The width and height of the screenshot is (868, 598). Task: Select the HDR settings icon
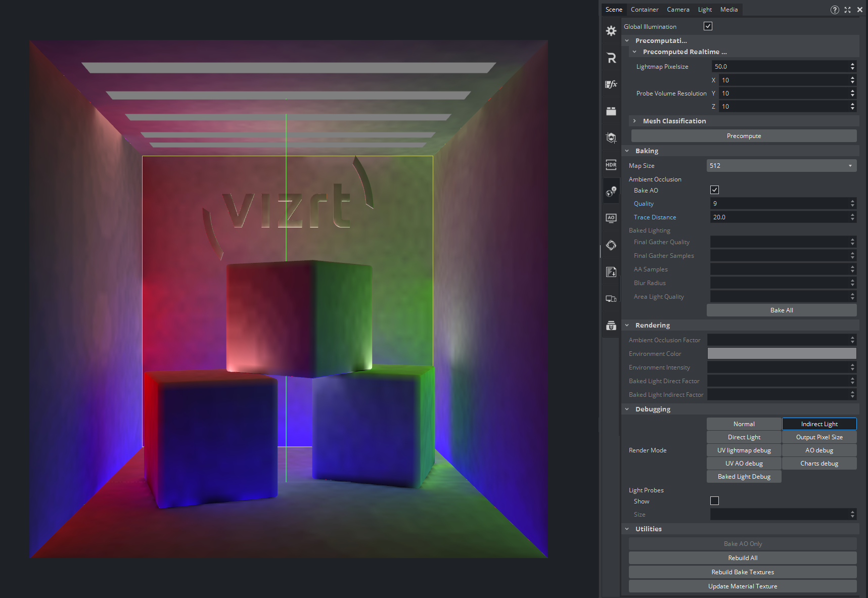click(611, 165)
